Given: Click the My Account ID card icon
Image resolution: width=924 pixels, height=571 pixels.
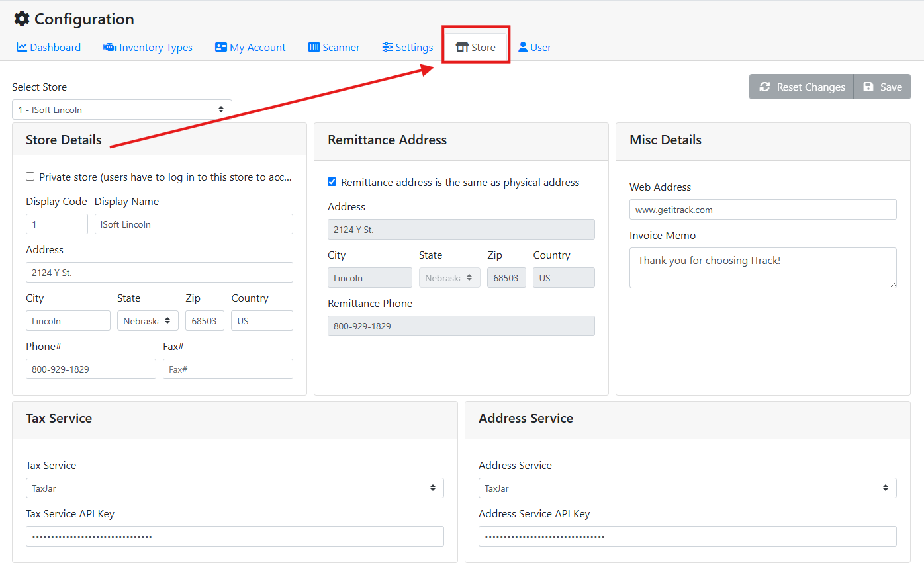Looking at the screenshot, I should point(221,48).
